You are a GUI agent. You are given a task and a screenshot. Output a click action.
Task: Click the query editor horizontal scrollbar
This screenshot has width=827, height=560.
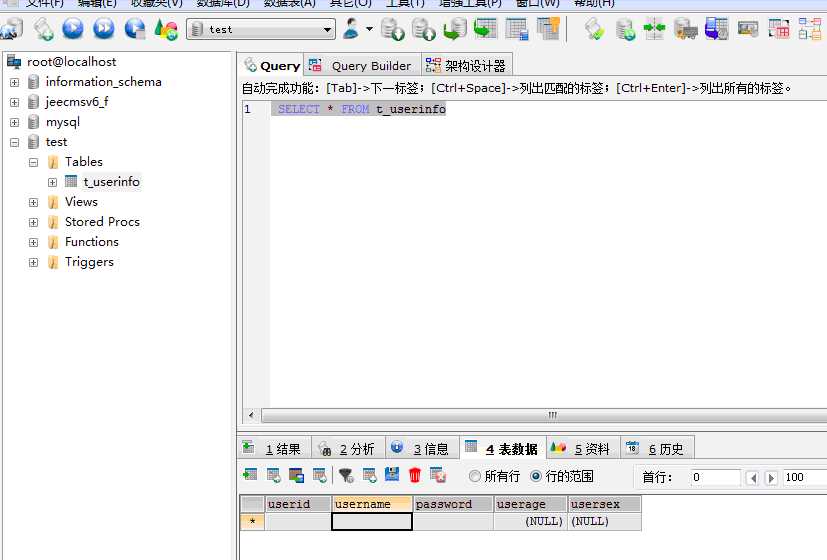coord(544,415)
